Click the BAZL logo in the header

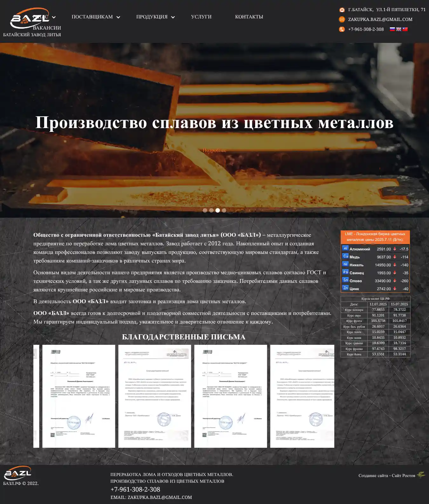tap(29, 18)
